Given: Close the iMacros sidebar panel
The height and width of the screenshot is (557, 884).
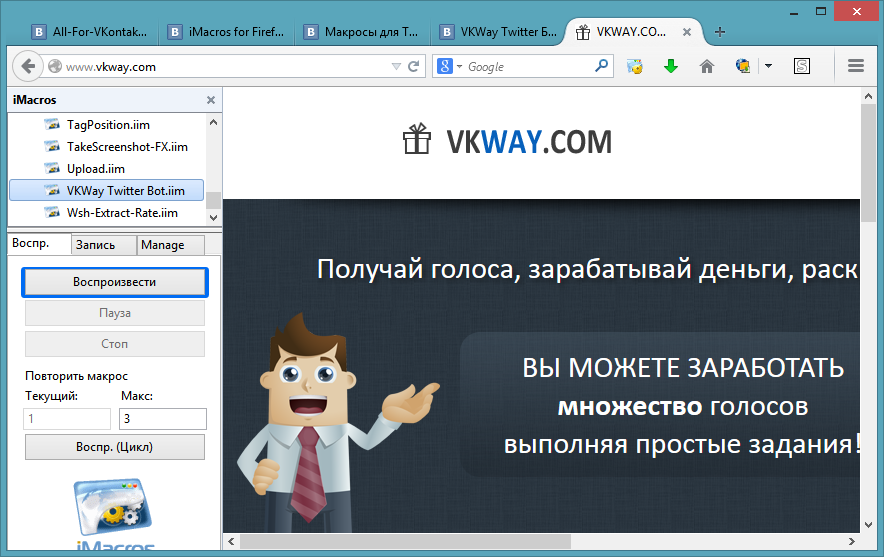Looking at the screenshot, I should 211,100.
